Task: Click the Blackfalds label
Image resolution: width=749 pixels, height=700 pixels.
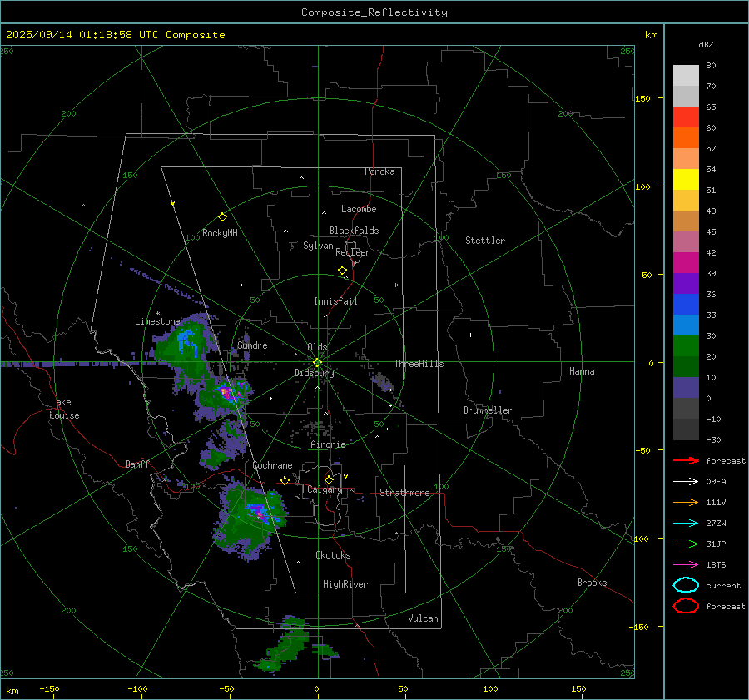Action: tap(354, 231)
